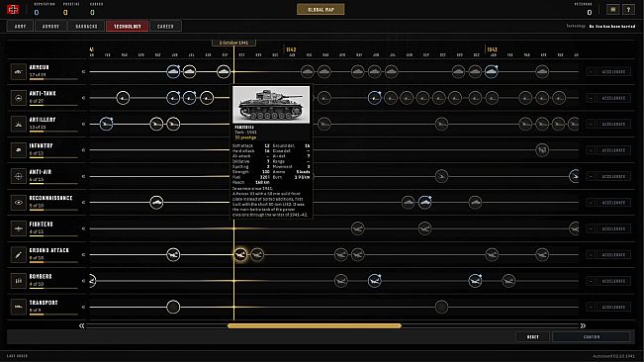Click the Fighters row collapse arrow

83,228
